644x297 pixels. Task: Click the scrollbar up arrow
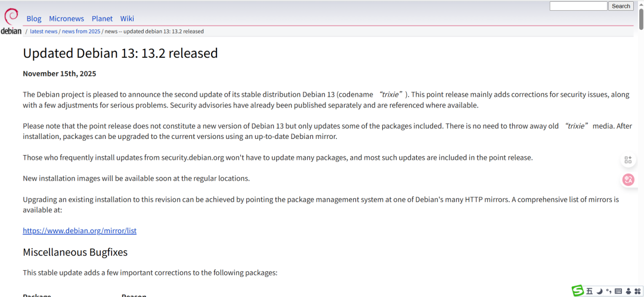pyautogui.click(x=641, y=4)
